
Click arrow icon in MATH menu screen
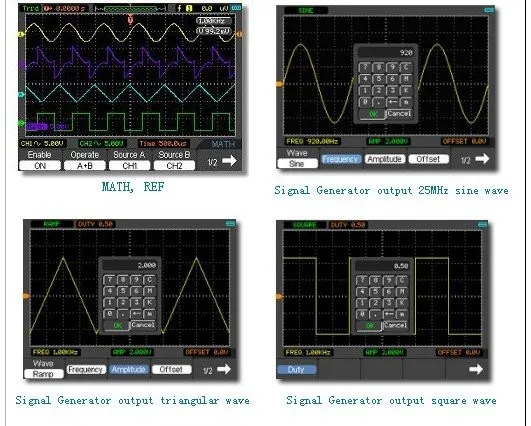(x=229, y=161)
